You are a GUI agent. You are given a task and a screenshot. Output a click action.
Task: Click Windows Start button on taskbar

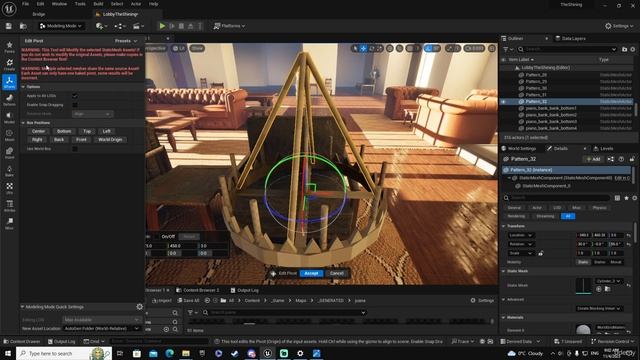click(8, 353)
